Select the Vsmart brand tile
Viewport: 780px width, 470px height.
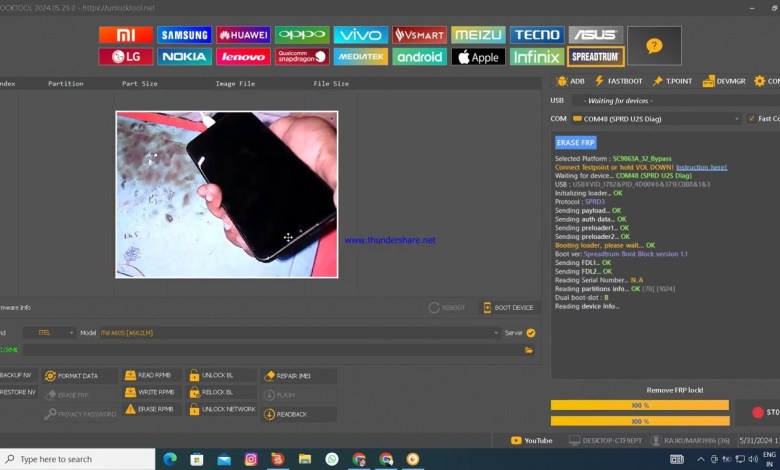[x=419, y=35]
